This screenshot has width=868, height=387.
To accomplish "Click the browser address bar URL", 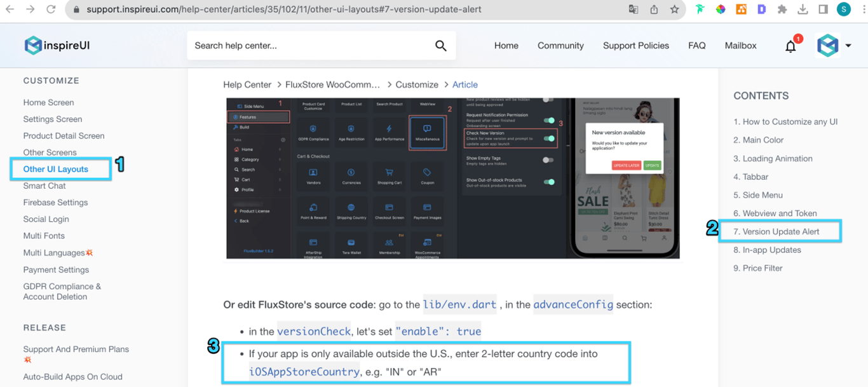I will click(284, 10).
